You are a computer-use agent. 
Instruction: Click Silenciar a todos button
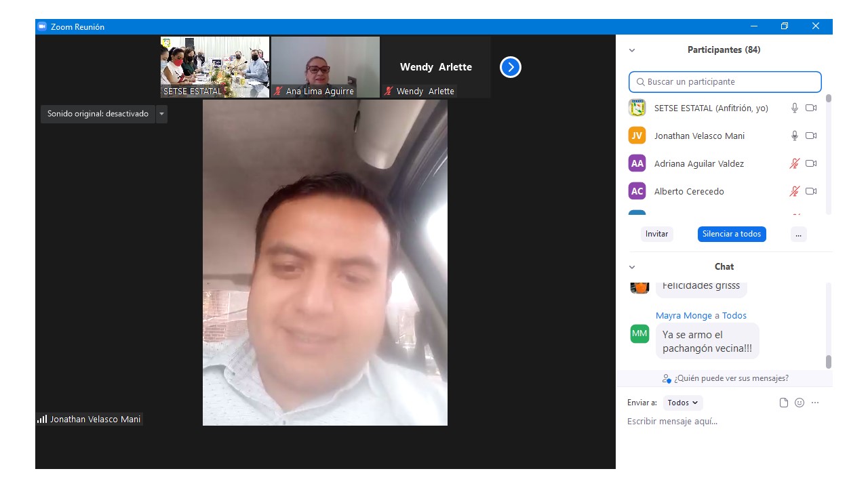pos(732,234)
